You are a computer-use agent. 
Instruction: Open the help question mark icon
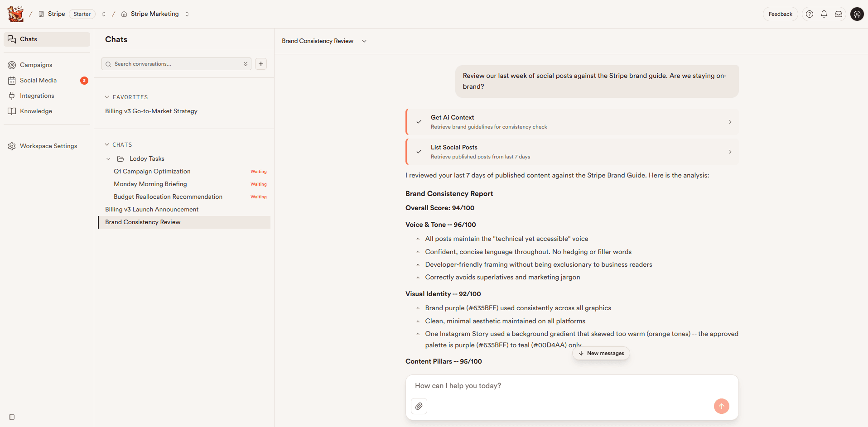pyautogui.click(x=810, y=14)
